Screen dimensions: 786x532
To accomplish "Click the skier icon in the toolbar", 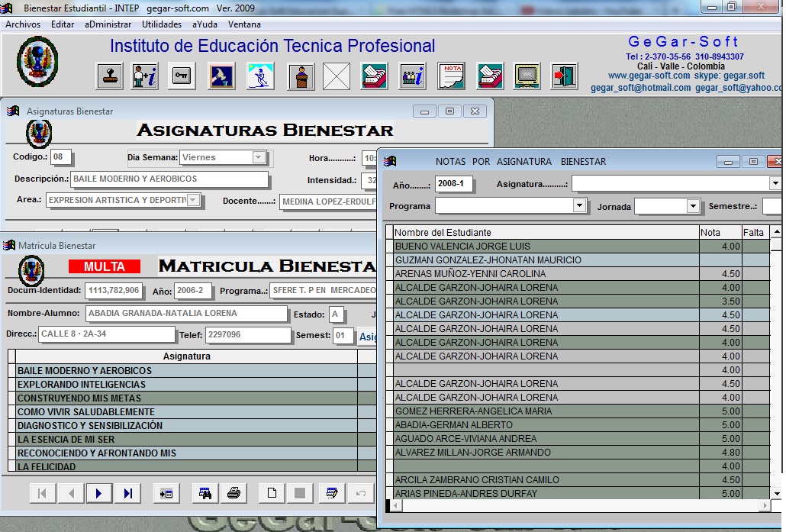I will click(x=260, y=76).
